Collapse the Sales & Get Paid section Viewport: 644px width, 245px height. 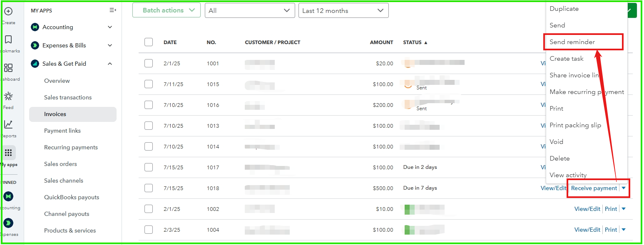pyautogui.click(x=109, y=64)
